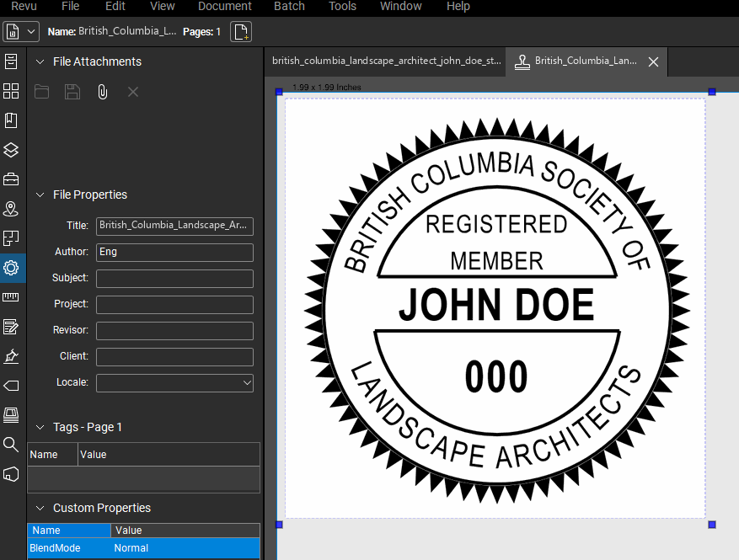Open the Window menu
This screenshot has height=560, width=739.
(400, 6)
